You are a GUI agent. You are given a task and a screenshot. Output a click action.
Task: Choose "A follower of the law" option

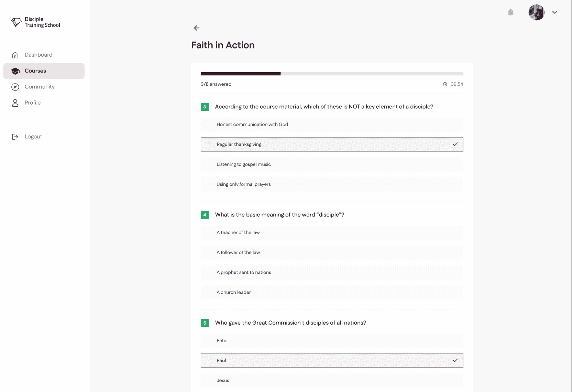tap(332, 252)
